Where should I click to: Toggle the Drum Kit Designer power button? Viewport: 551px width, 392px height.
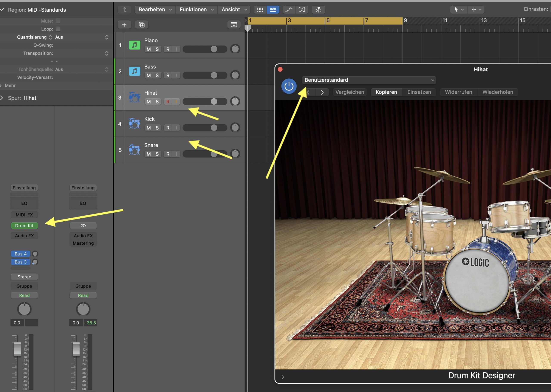[x=289, y=86]
